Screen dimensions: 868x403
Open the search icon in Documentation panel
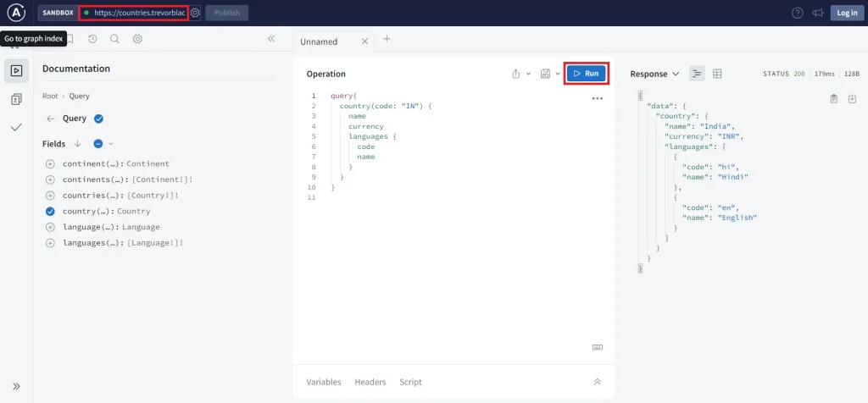(x=114, y=39)
